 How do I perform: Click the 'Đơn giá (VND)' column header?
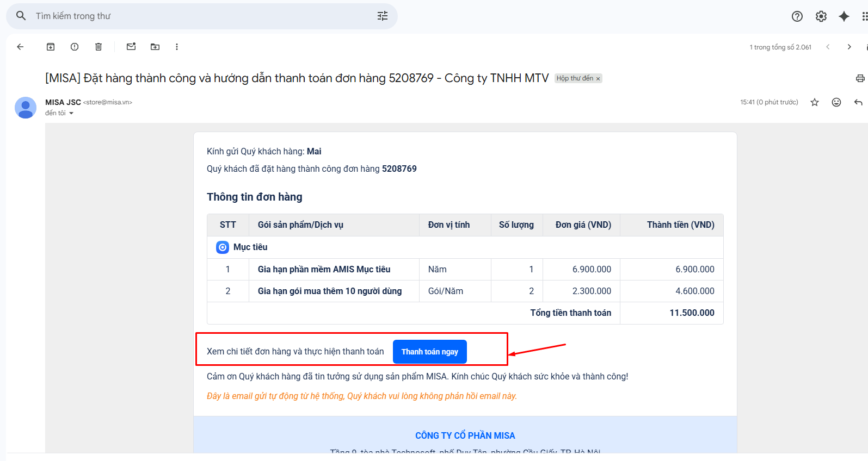pos(583,225)
